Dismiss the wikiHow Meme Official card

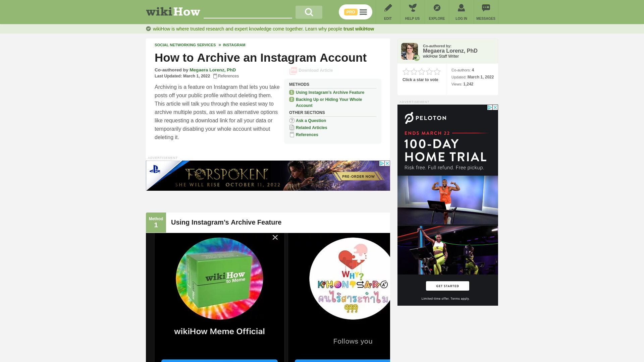(275, 237)
